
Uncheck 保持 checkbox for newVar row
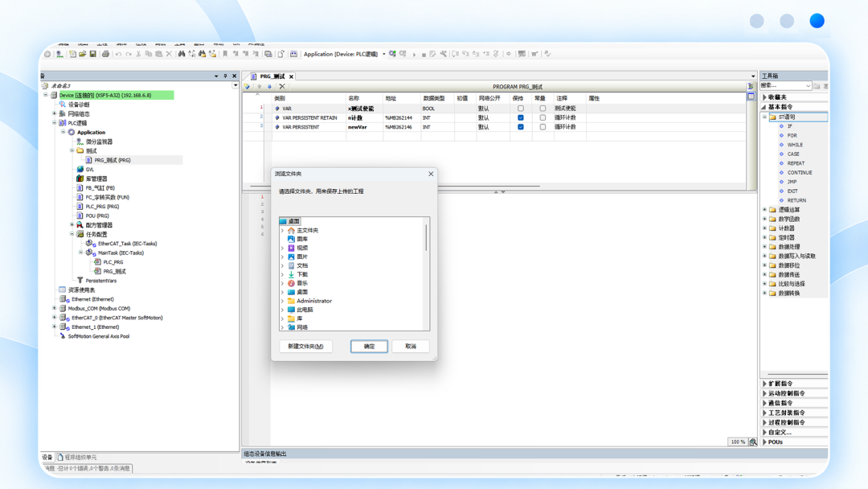point(520,127)
